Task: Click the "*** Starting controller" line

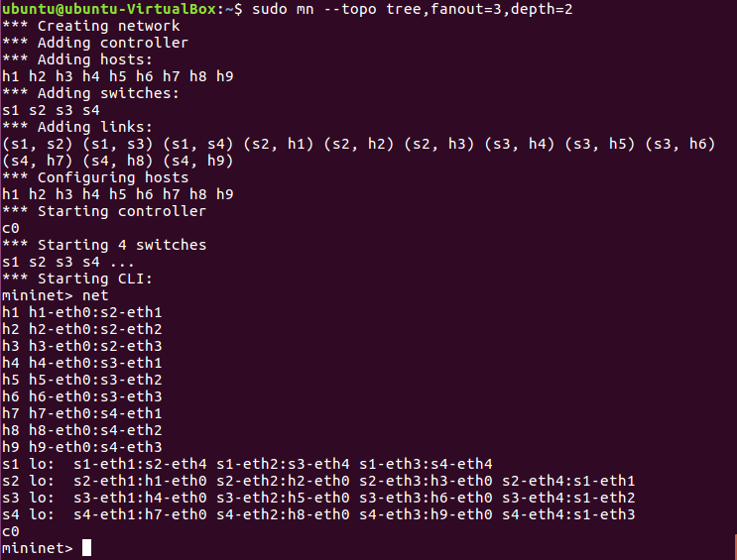Action: 104,211
